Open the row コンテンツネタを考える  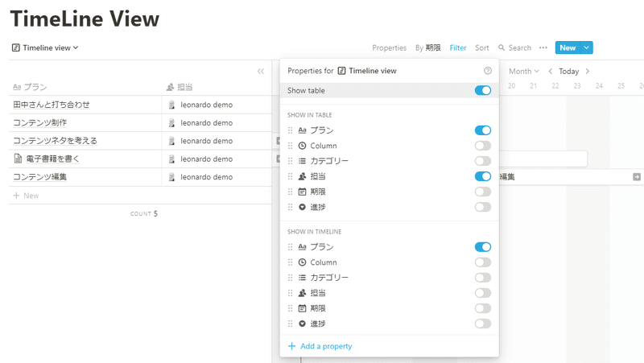55,140
